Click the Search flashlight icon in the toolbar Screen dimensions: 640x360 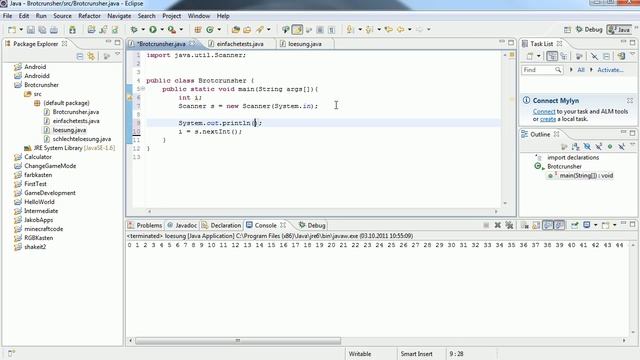tap(260, 29)
